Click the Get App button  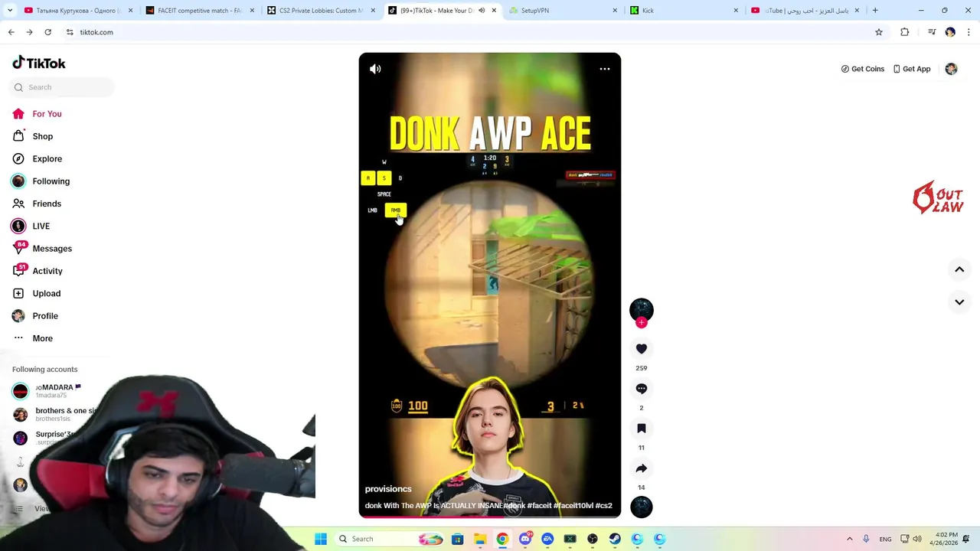click(912, 69)
